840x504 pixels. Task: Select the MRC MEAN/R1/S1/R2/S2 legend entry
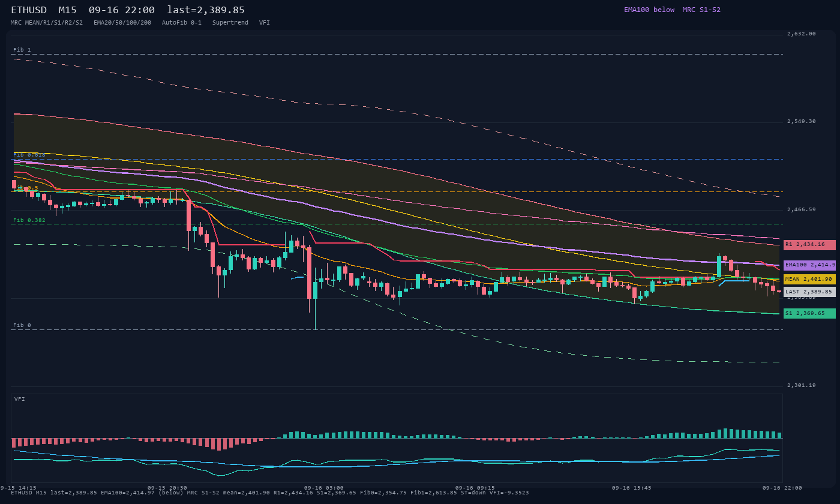(47, 23)
